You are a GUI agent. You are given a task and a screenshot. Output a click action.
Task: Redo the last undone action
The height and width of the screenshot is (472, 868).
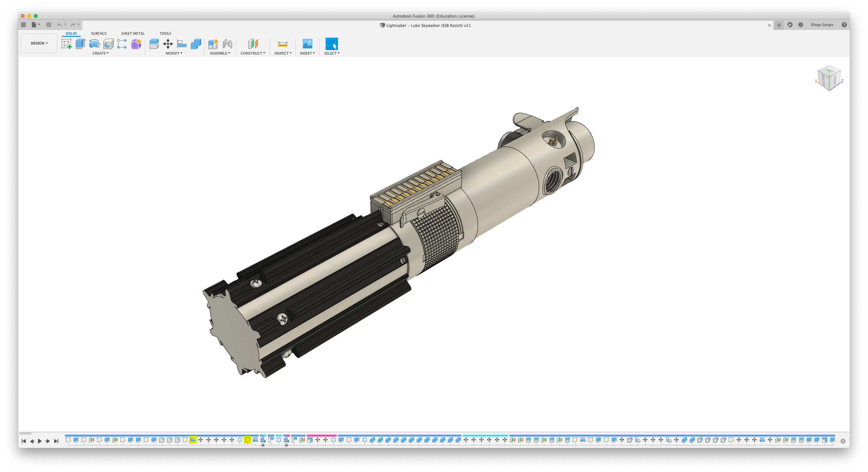(73, 25)
